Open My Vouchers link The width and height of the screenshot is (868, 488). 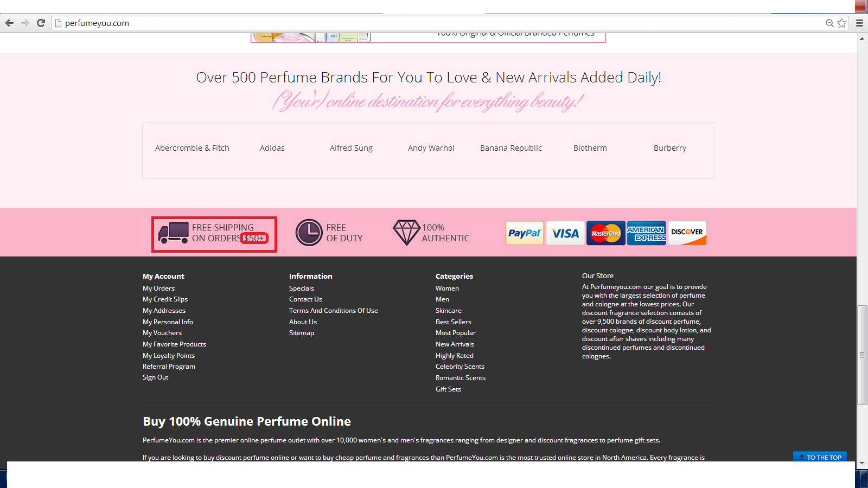[162, 333]
